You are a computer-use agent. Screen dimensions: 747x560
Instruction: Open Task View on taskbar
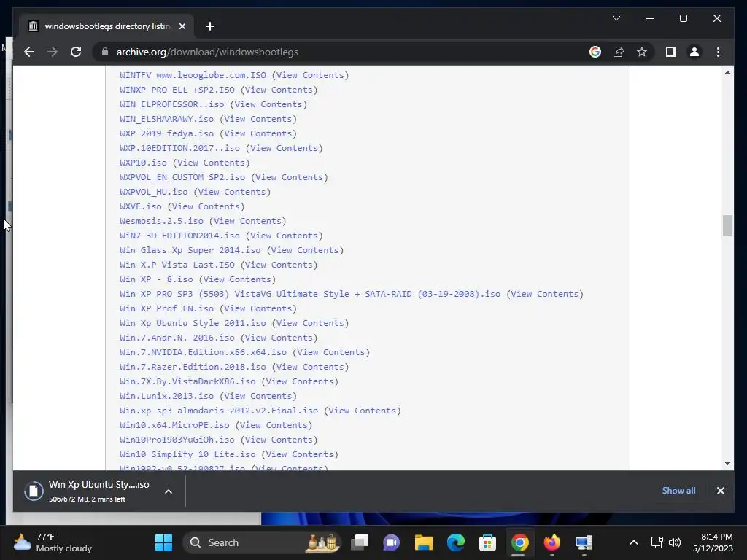360,542
